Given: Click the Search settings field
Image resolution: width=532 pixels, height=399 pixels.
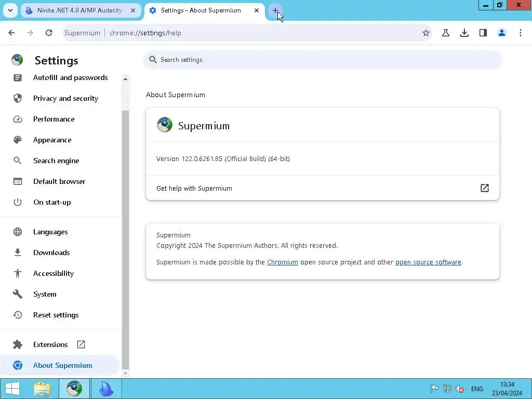Looking at the screenshot, I should 322,60.
